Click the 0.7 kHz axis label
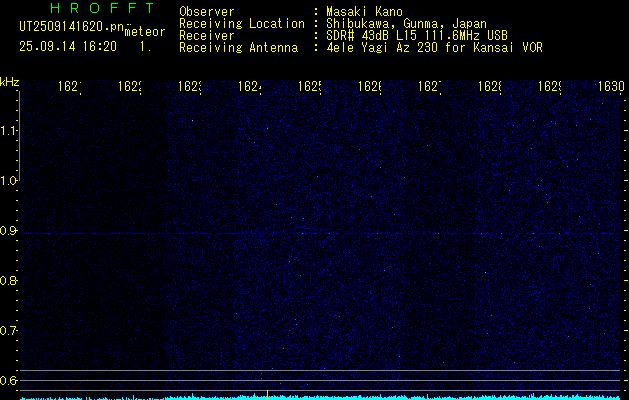This screenshot has width=629, height=400. click(8, 331)
